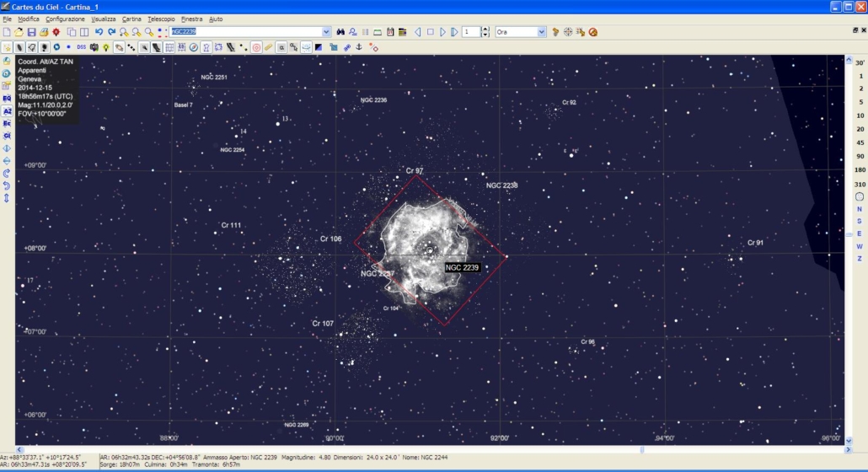
Task: Click the Z zenith view button
Action: coord(860,259)
